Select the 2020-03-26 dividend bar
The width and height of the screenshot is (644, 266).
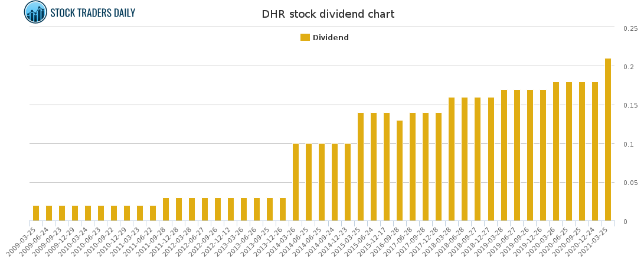pos(556,152)
